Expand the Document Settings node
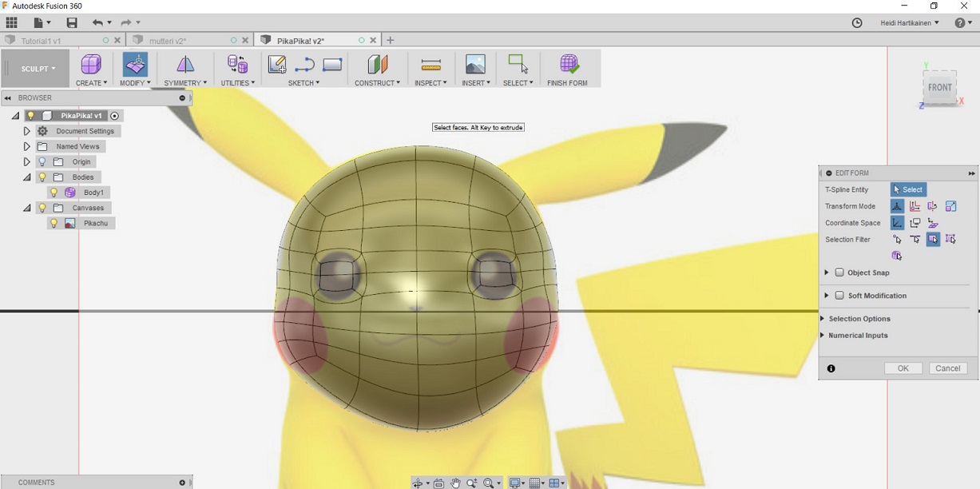This screenshot has width=980, height=489. click(x=26, y=131)
